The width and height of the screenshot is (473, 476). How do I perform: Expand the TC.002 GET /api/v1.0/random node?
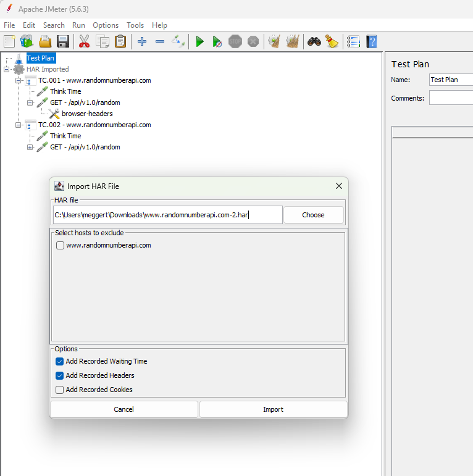tap(30, 147)
